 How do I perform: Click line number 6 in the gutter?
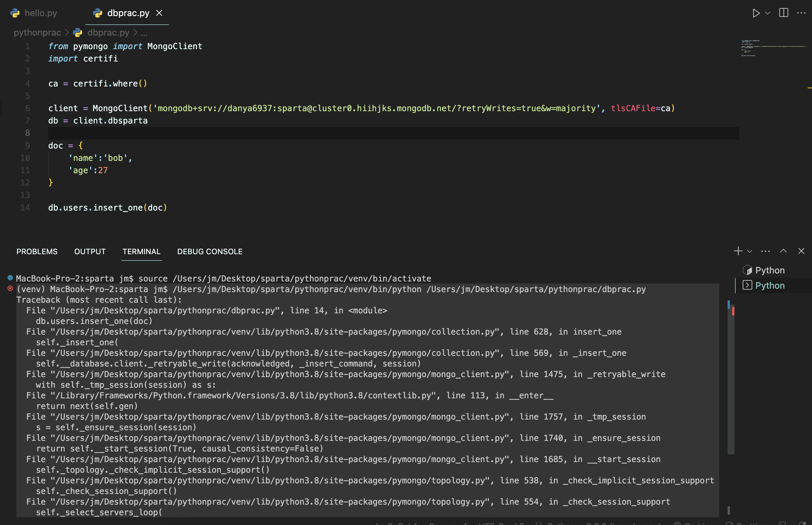coord(28,108)
